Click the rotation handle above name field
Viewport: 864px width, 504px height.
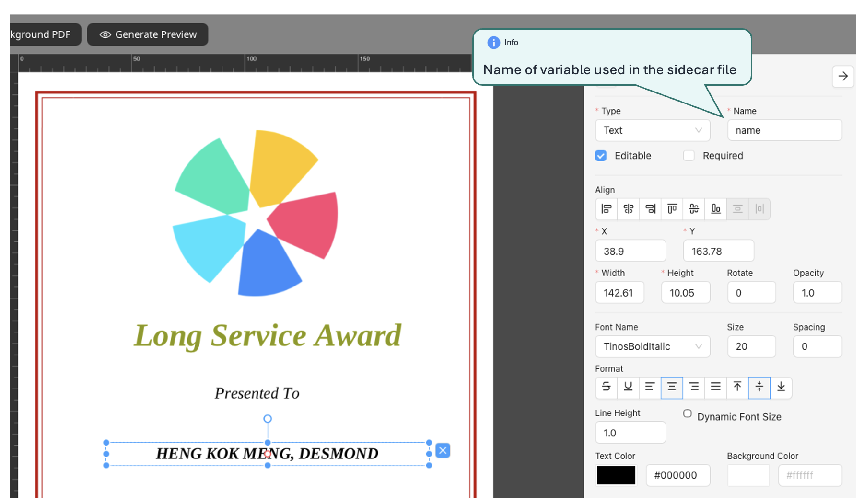pyautogui.click(x=268, y=419)
